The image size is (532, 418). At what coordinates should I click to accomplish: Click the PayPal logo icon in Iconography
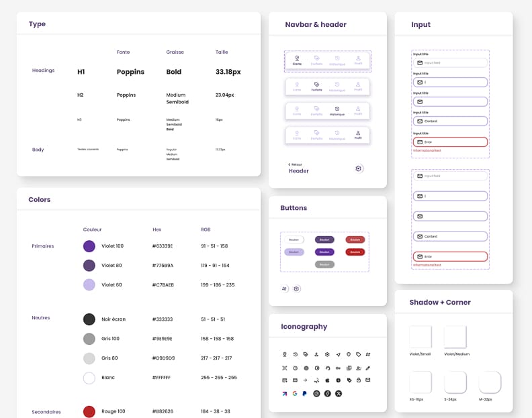point(305,394)
